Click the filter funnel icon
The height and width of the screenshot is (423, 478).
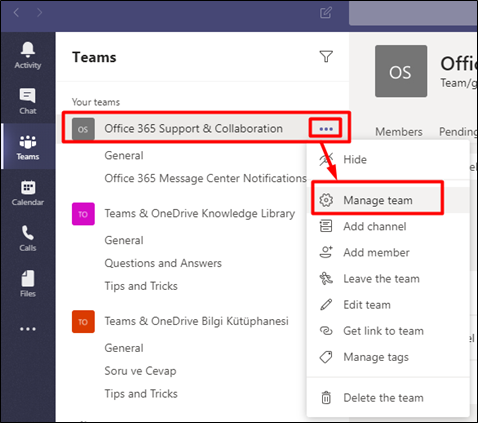pos(326,57)
